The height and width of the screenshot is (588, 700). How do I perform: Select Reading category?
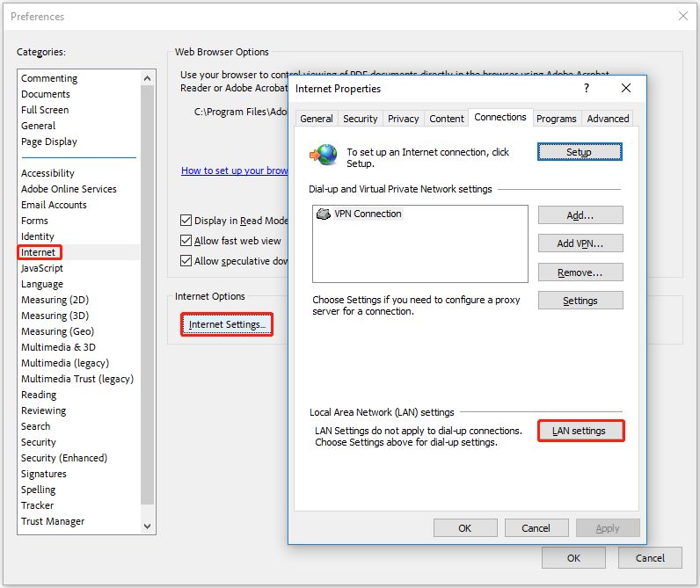point(39,395)
